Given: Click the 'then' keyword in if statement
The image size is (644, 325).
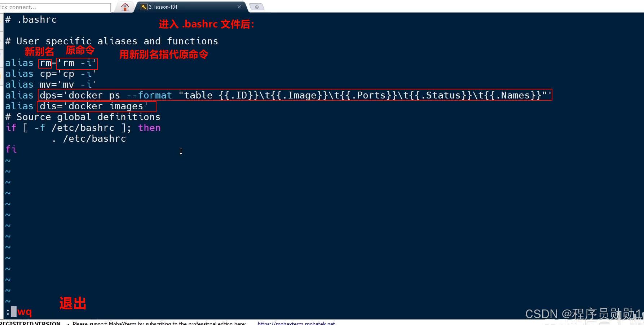Looking at the screenshot, I should coord(149,128).
